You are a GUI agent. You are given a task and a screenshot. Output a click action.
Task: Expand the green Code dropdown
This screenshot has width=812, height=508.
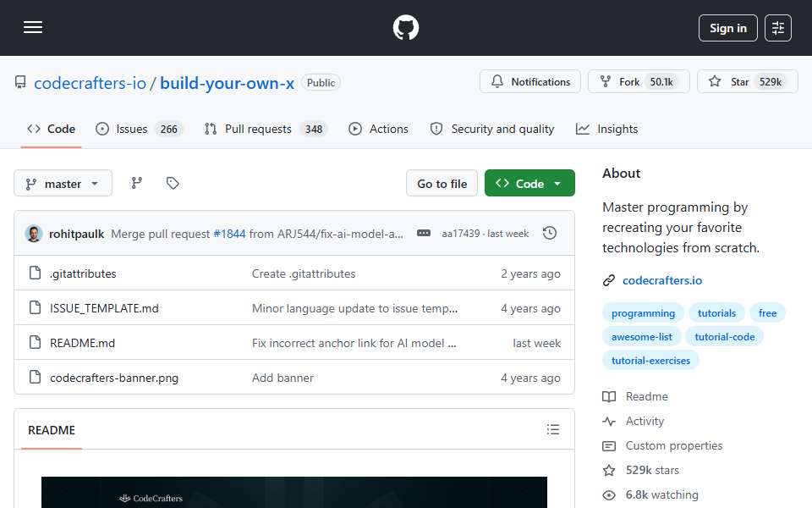[x=529, y=184]
